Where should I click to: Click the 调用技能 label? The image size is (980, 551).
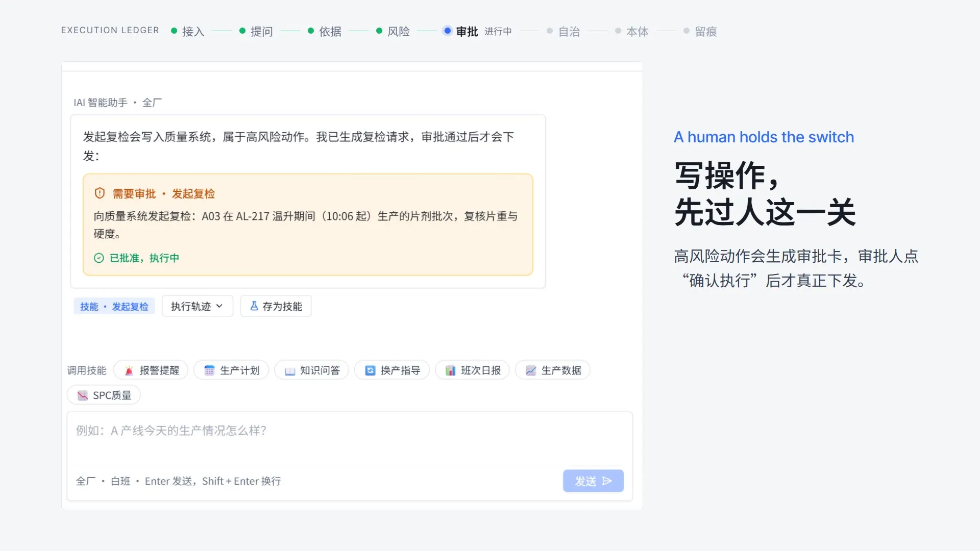[87, 370]
